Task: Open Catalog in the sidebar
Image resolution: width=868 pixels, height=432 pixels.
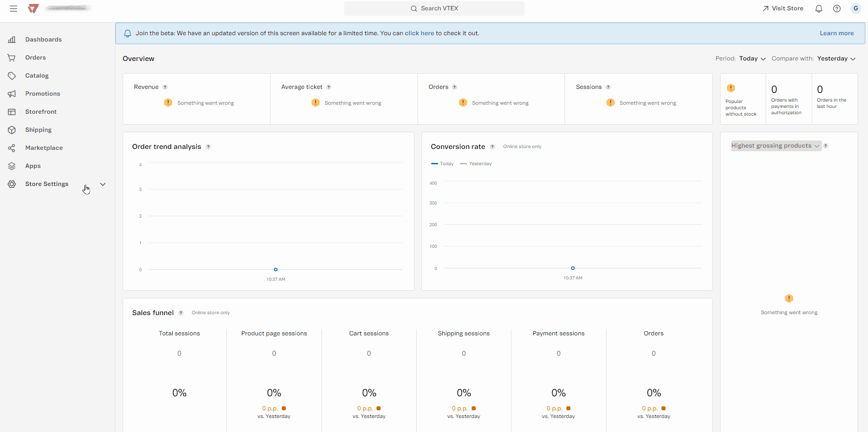Action: coord(37,76)
